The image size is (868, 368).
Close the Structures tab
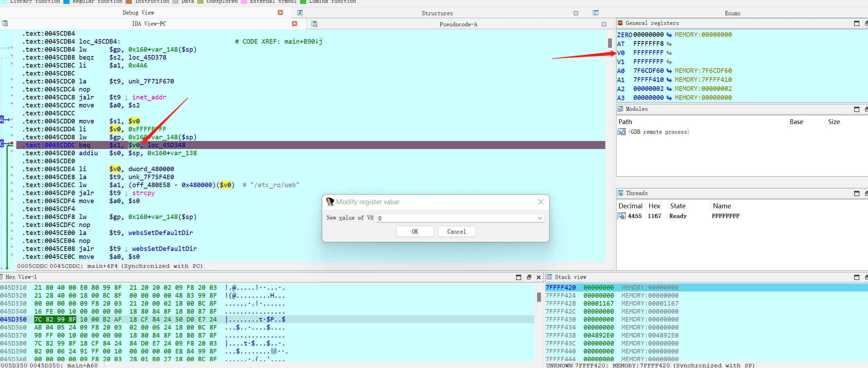(x=576, y=13)
